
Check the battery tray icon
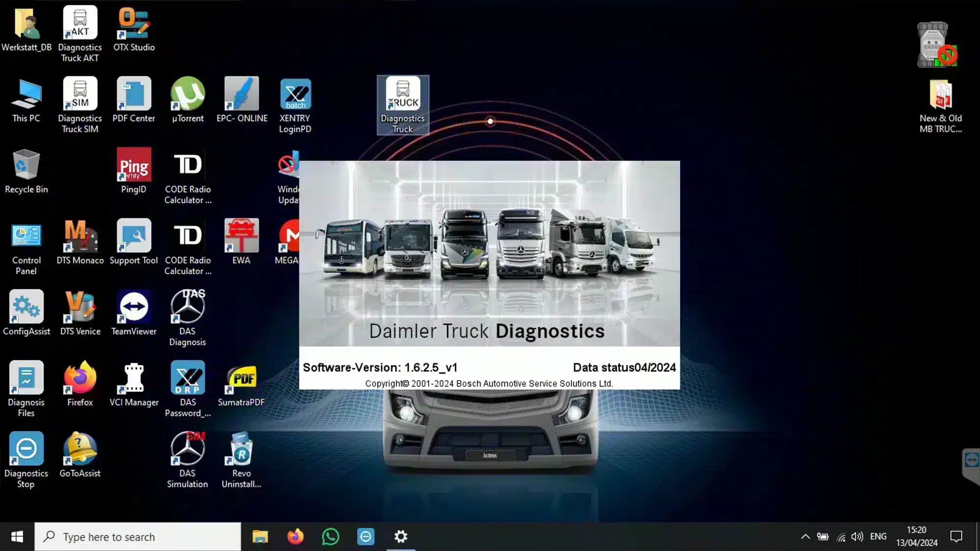coord(823,537)
